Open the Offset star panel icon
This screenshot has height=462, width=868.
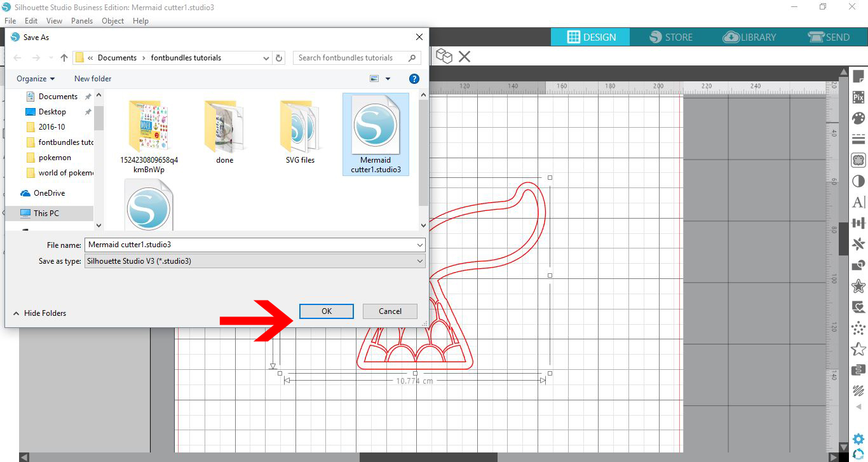(x=858, y=286)
